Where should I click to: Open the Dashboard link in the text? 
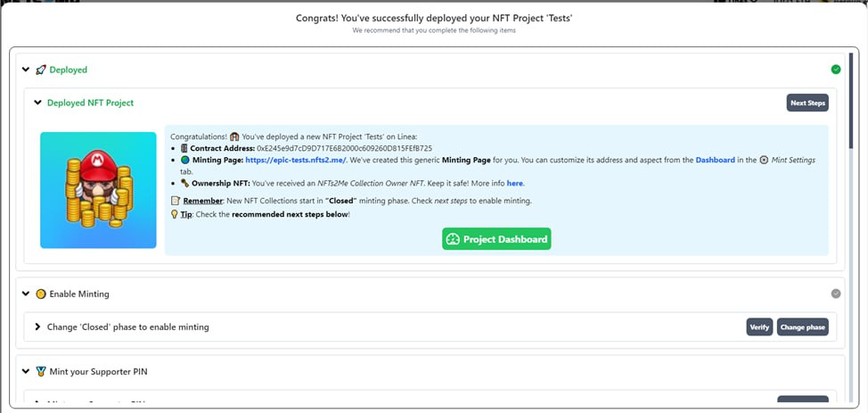click(716, 161)
